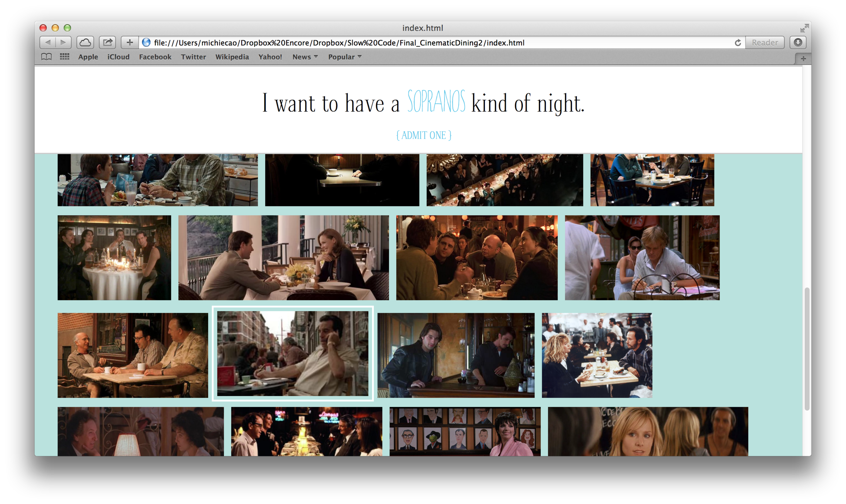Screen dimensions: 846x504
Task: Click the ADMIT ONE link
Action: click(424, 135)
